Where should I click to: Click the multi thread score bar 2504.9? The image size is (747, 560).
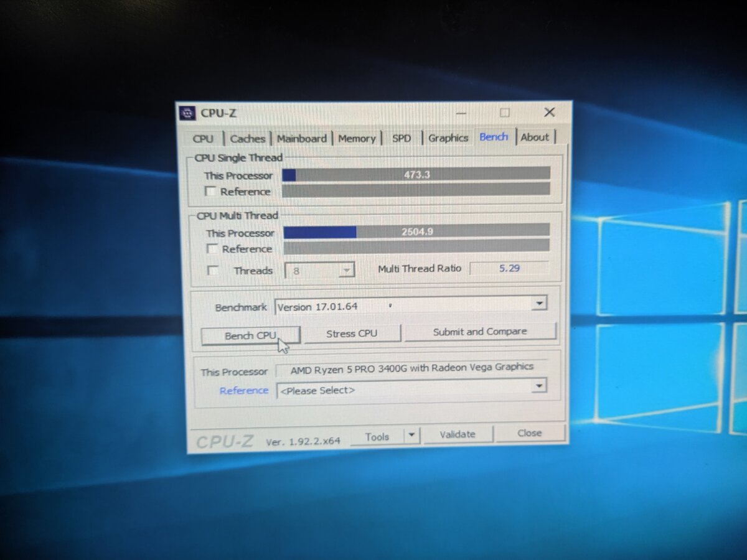[x=416, y=231]
